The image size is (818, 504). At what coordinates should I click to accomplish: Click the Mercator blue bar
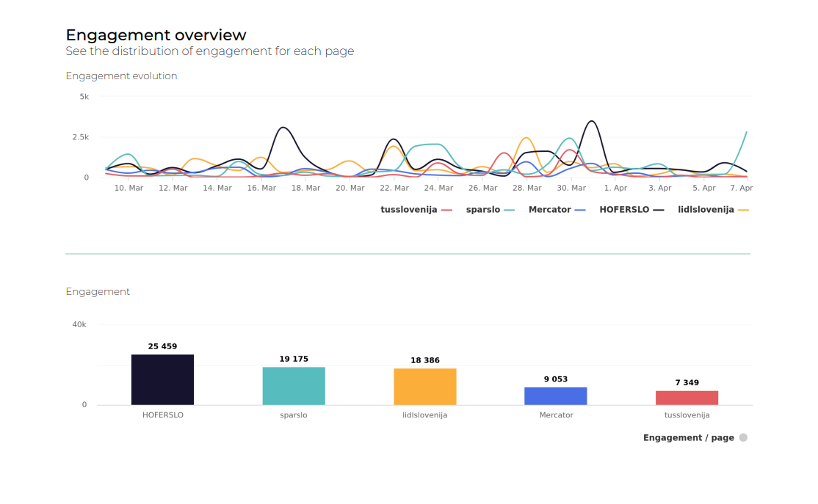pyautogui.click(x=555, y=396)
